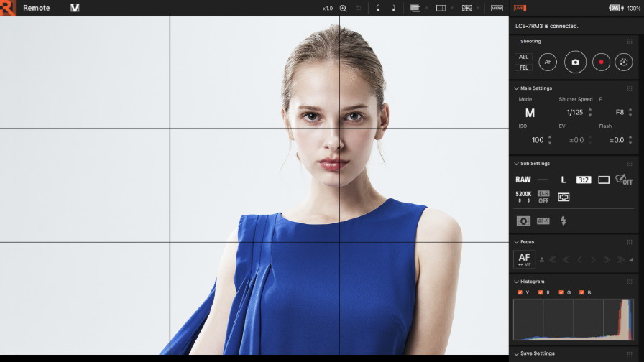Start movie recording with red button

[x=601, y=62]
